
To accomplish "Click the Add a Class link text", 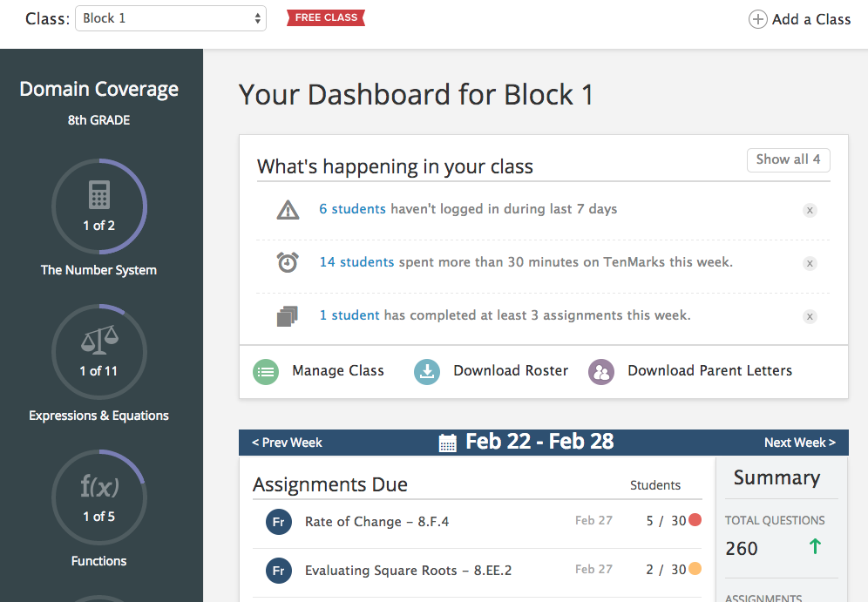I will 811,19.
